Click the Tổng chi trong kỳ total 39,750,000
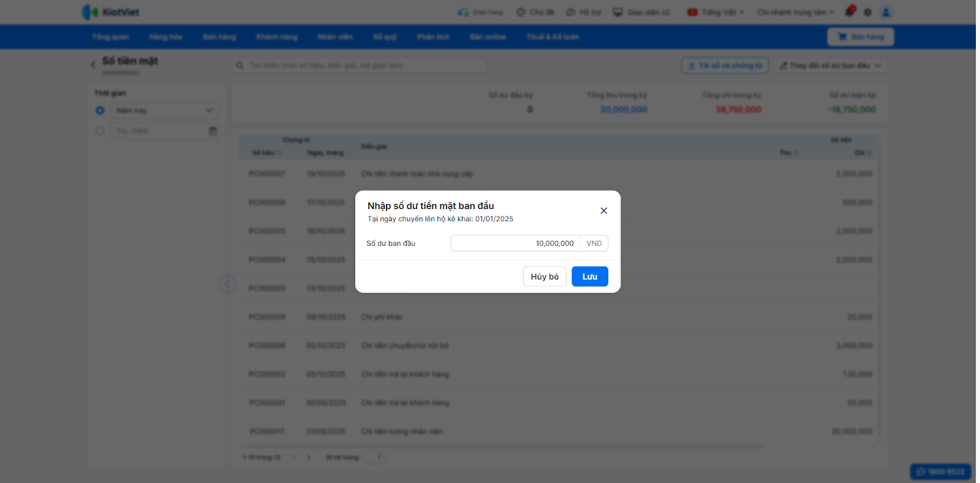Viewport: 980px width, 483px height. [739, 110]
